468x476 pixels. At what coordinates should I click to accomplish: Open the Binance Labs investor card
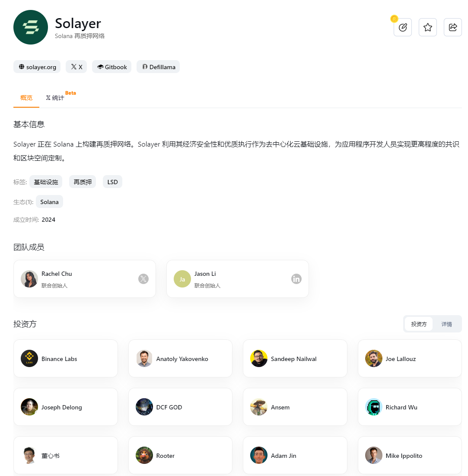pyautogui.click(x=66, y=358)
